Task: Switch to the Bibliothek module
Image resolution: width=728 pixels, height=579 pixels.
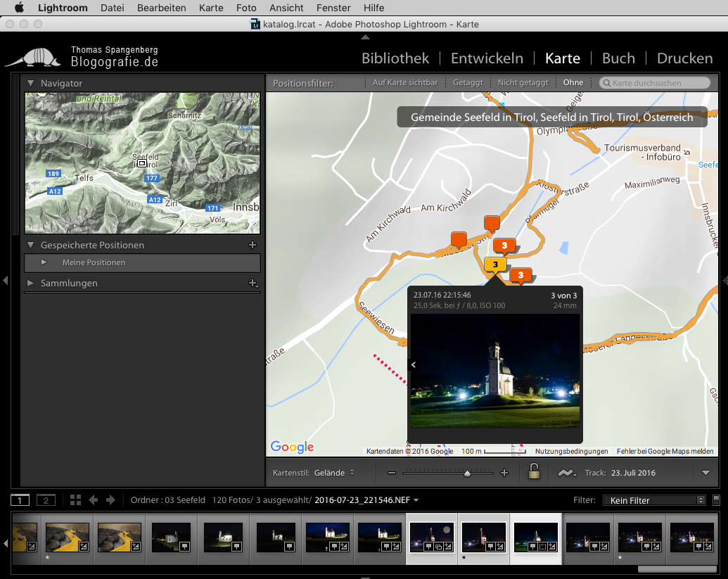Action: click(395, 58)
